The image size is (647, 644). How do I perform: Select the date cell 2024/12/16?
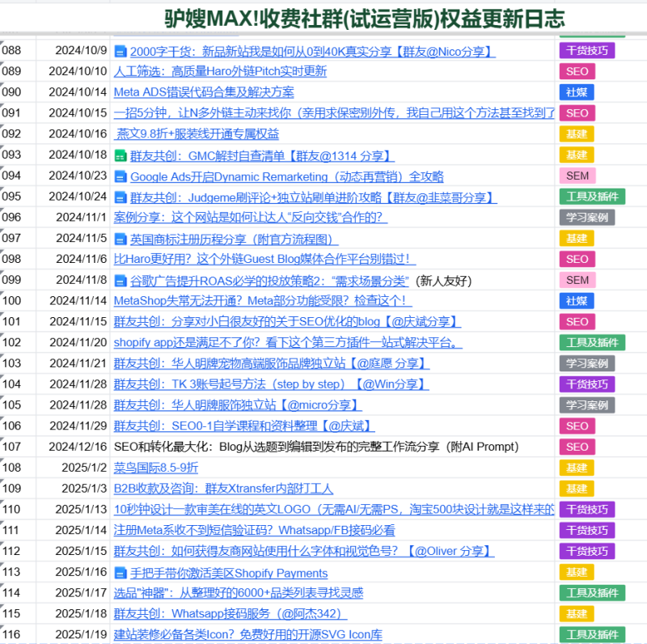[78, 447]
